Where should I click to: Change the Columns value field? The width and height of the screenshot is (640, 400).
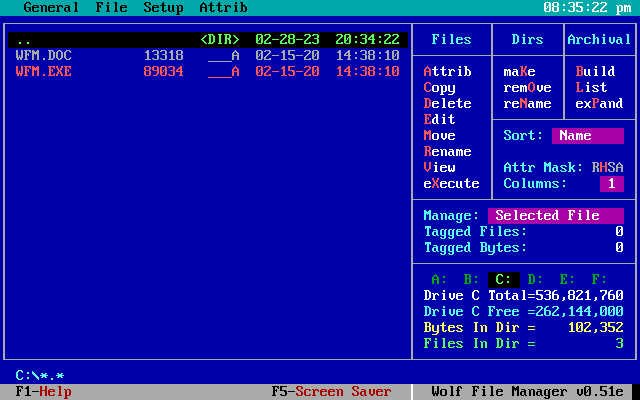(611, 184)
